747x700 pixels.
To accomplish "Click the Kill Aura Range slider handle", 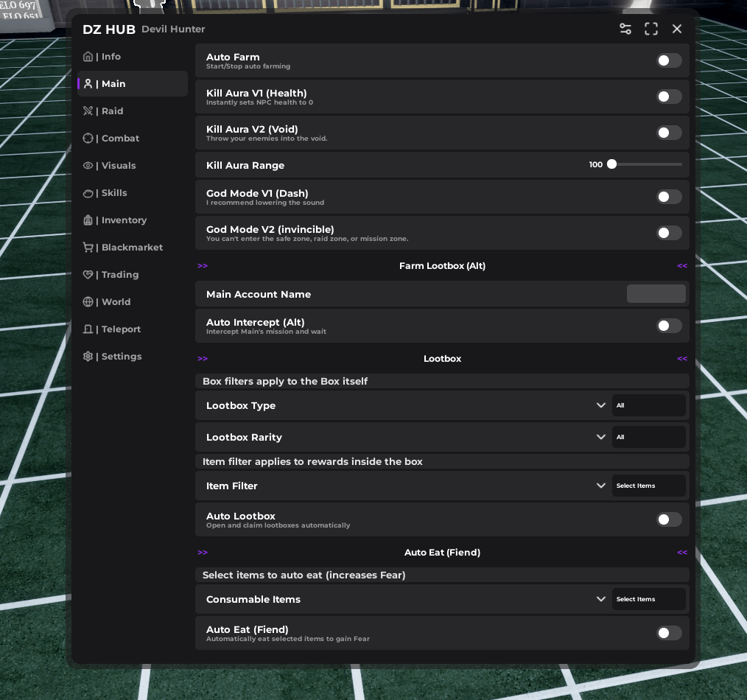I will point(611,164).
